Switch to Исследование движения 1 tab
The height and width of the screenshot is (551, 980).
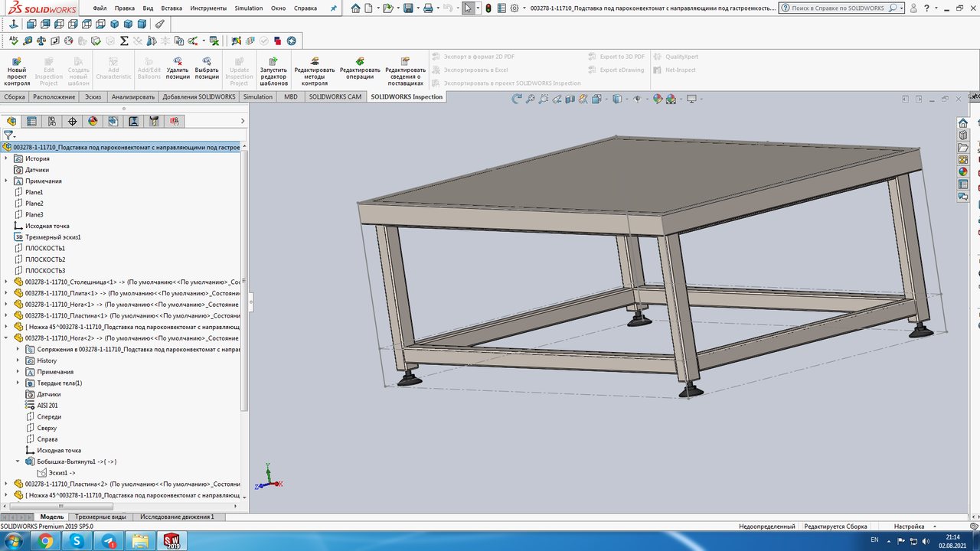click(x=177, y=517)
